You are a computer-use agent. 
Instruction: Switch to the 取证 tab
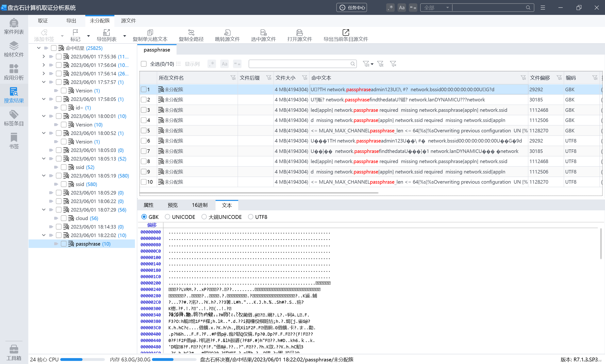[43, 21]
